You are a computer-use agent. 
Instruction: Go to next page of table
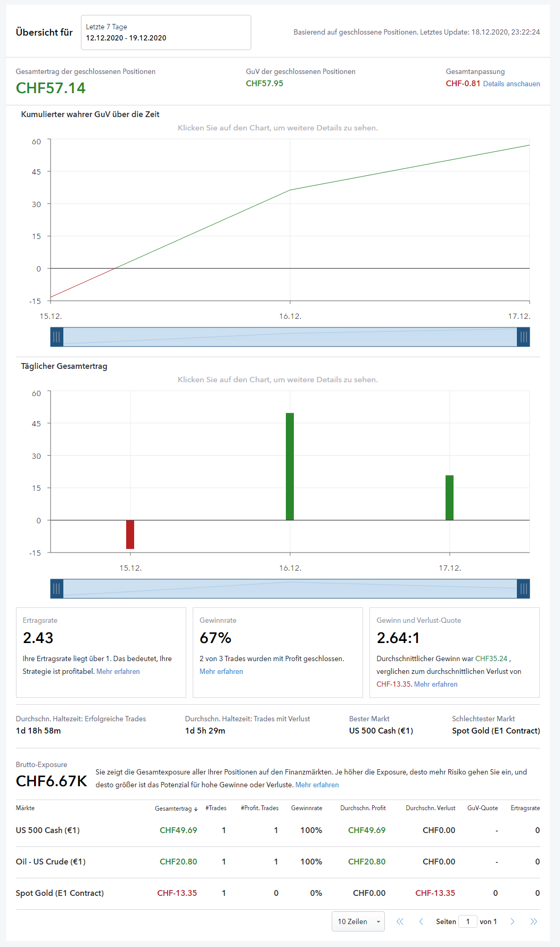click(513, 921)
